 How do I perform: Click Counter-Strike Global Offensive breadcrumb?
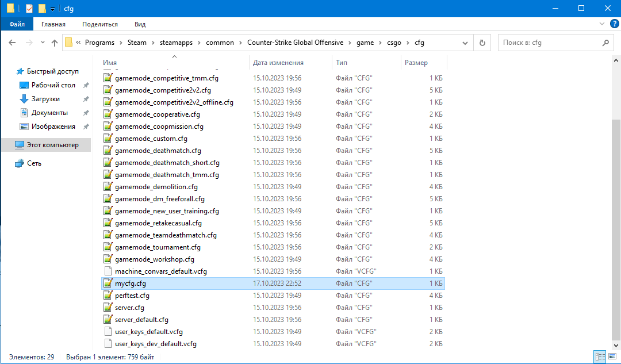[295, 43]
